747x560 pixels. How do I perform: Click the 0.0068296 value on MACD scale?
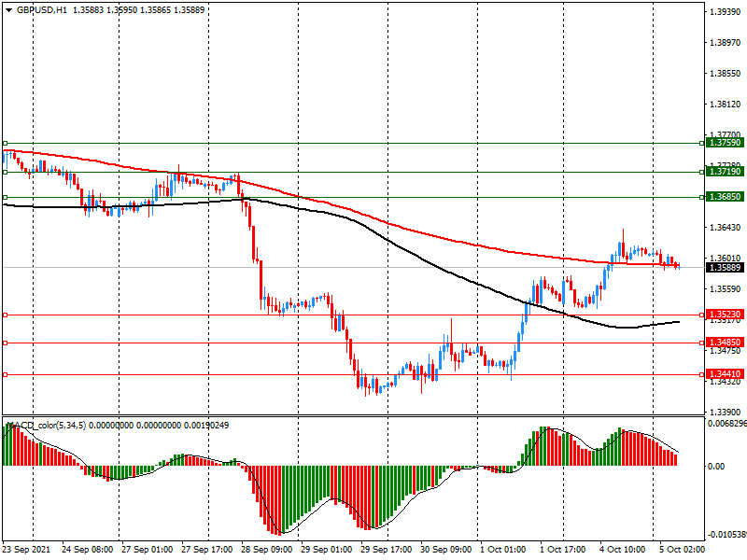(x=726, y=424)
